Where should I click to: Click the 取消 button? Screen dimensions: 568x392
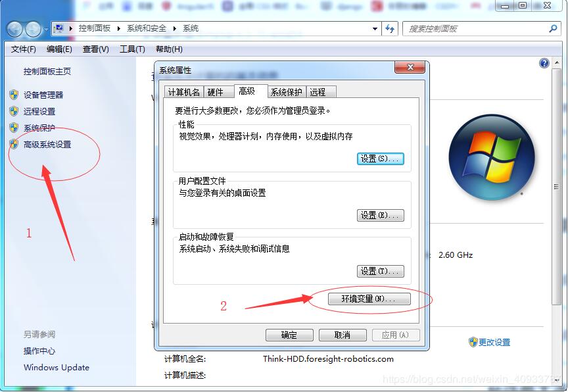[x=343, y=335]
